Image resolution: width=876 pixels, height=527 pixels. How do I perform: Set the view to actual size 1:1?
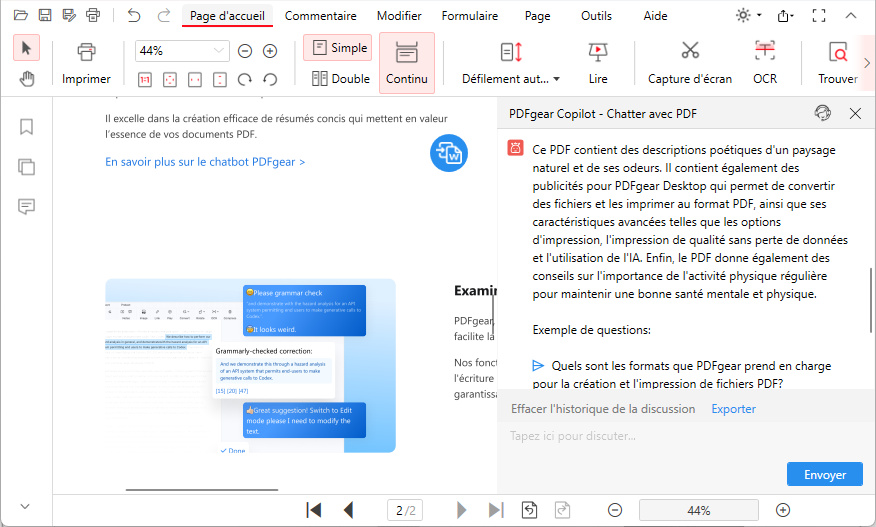(x=145, y=80)
